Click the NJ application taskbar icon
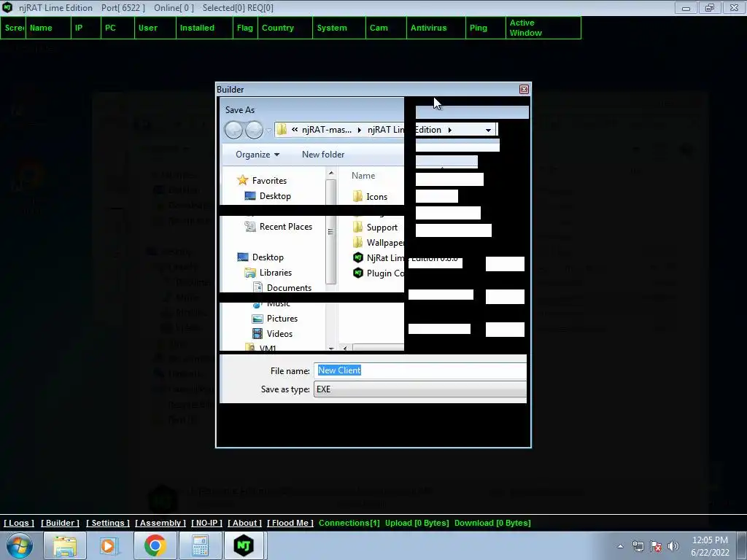 point(244,545)
